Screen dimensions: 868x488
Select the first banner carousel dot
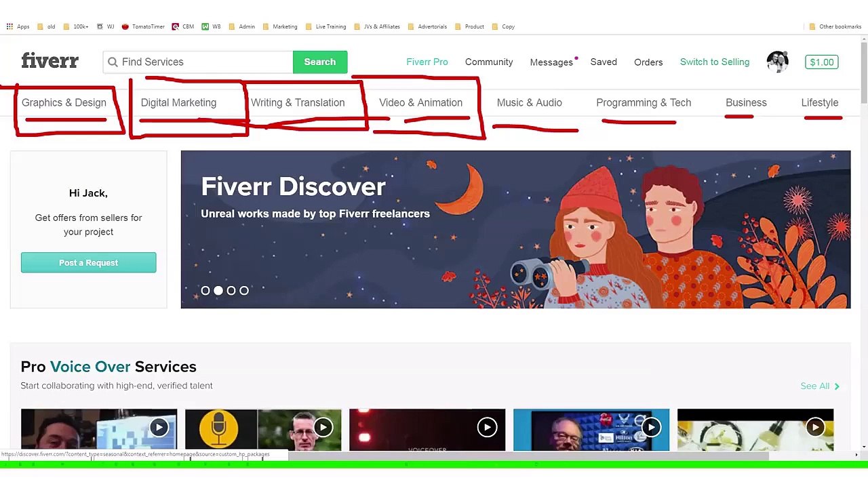click(205, 290)
